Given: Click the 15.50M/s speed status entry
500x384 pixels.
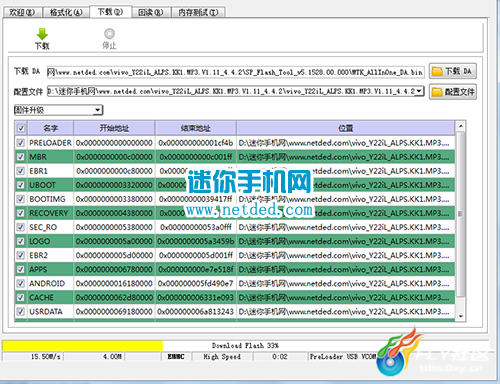Looking at the screenshot, I should 46,357.
